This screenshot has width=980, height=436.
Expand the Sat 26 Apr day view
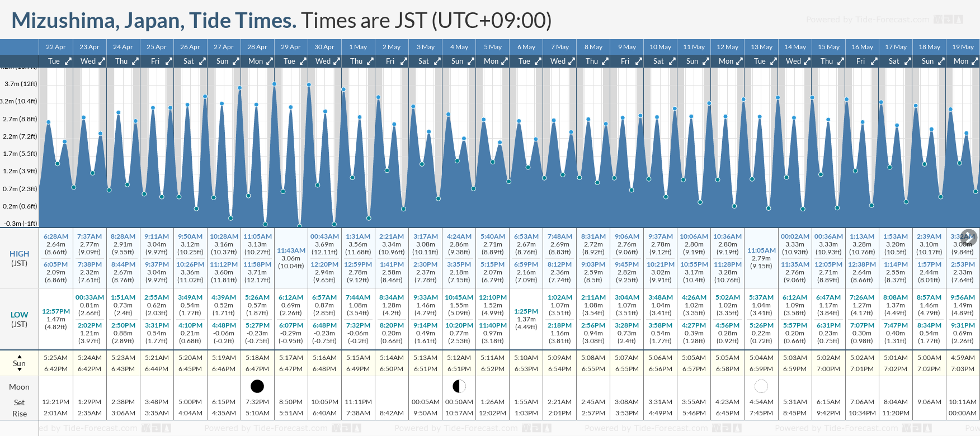pyautogui.click(x=202, y=61)
